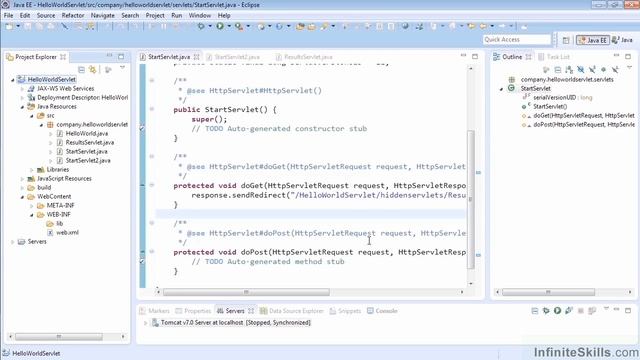Toggle fold on doPost method line
640x360 pixels.
(152, 251)
